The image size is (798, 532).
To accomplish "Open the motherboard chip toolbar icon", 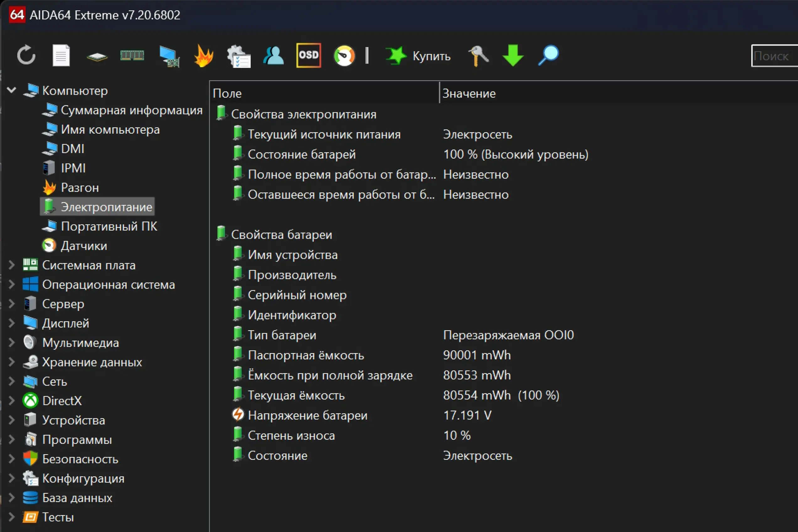I will pyautogui.click(x=97, y=56).
